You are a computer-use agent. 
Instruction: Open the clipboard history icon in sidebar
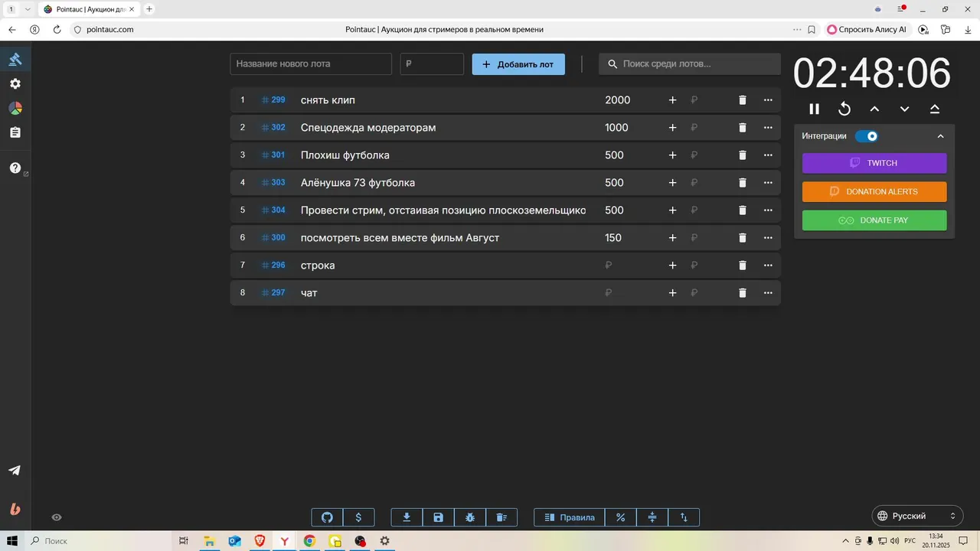coord(15,132)
